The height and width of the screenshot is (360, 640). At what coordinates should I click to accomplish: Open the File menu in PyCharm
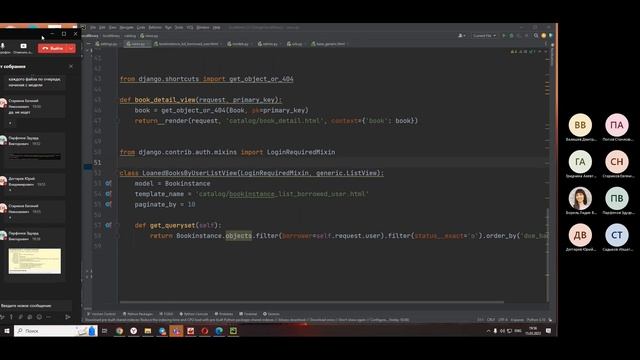click(93, 27)
